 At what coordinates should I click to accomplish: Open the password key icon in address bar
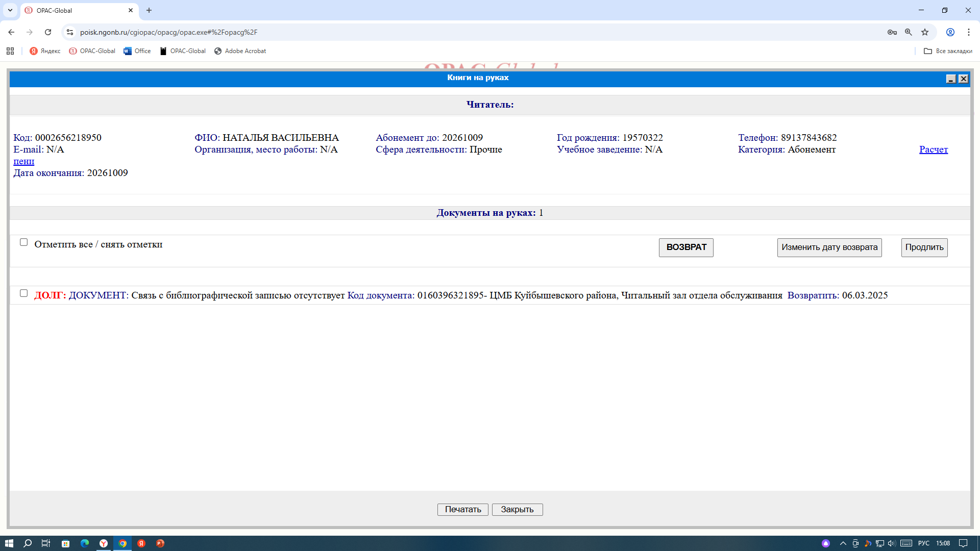click(892, 32)
